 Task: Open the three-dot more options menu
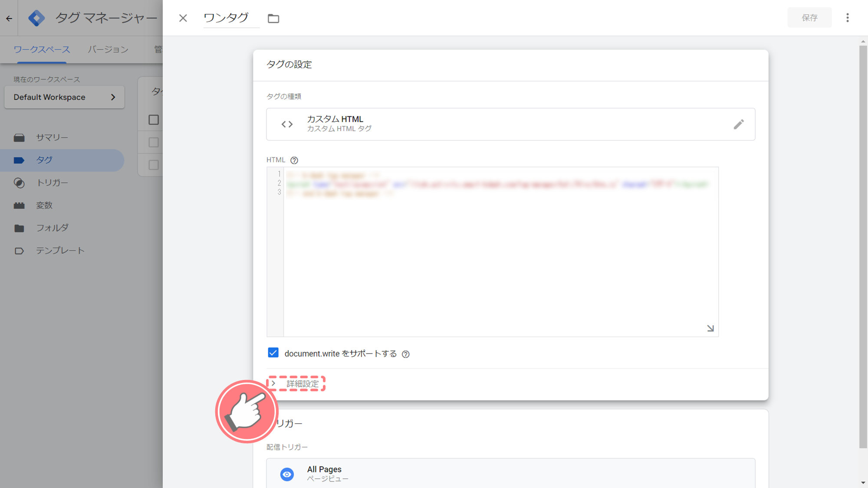coord(848,18)
